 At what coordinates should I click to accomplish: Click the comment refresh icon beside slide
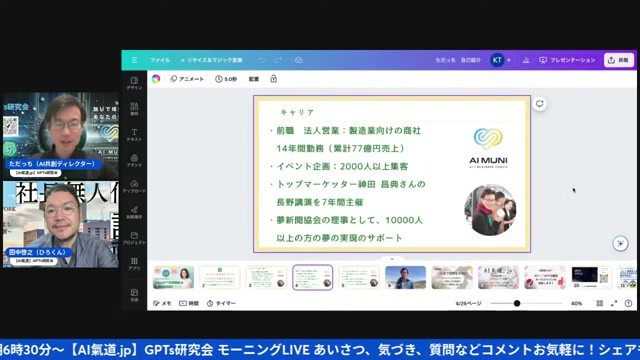point(540,104)
